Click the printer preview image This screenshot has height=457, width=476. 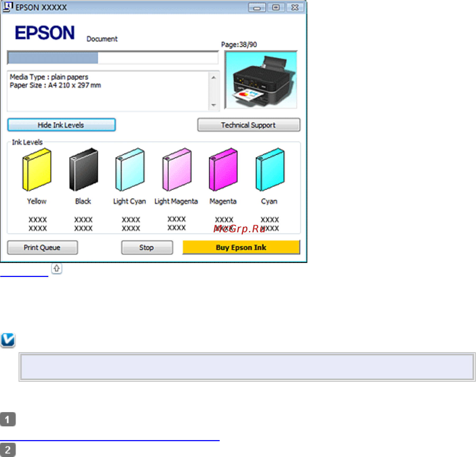pyautogui.click(x=261, y=80)
